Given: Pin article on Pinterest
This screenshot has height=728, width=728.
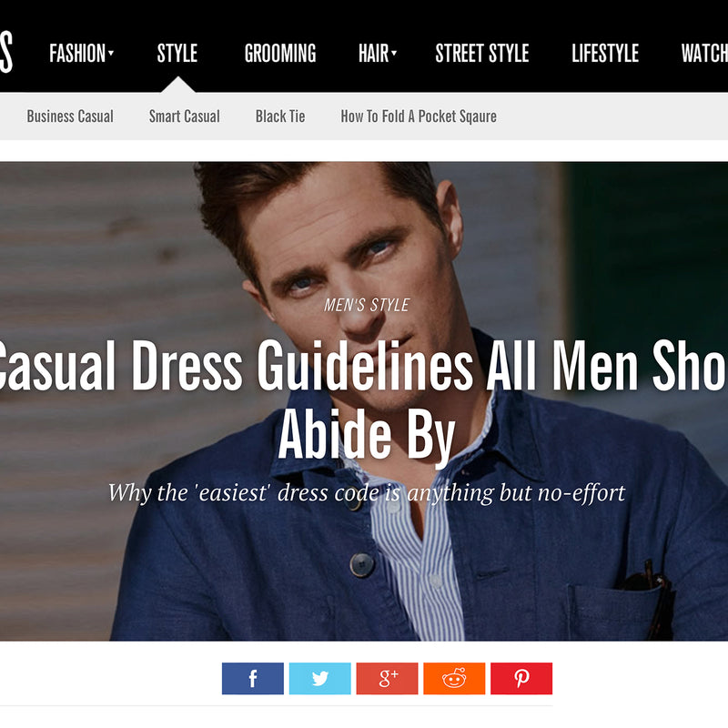Looking at the screenshot, I should [521, 678].
